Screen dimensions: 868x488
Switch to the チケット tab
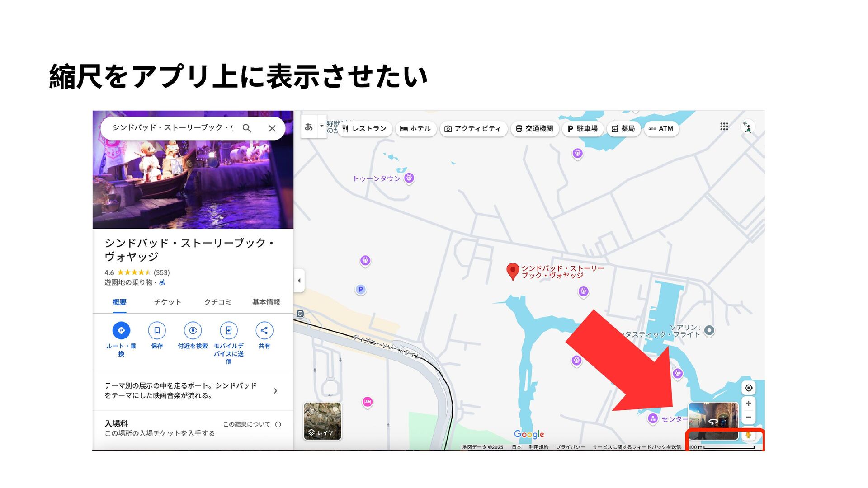click(167, 302)
